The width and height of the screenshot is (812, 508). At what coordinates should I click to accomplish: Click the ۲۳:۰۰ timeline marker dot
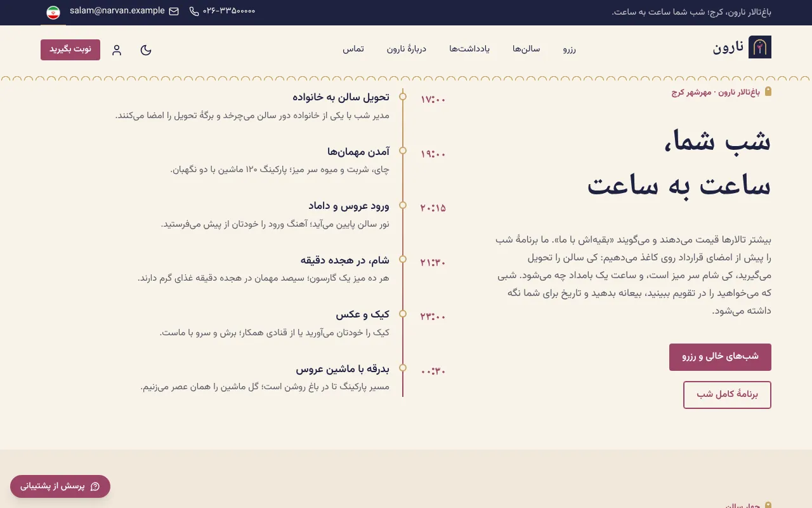pos(403,314)
